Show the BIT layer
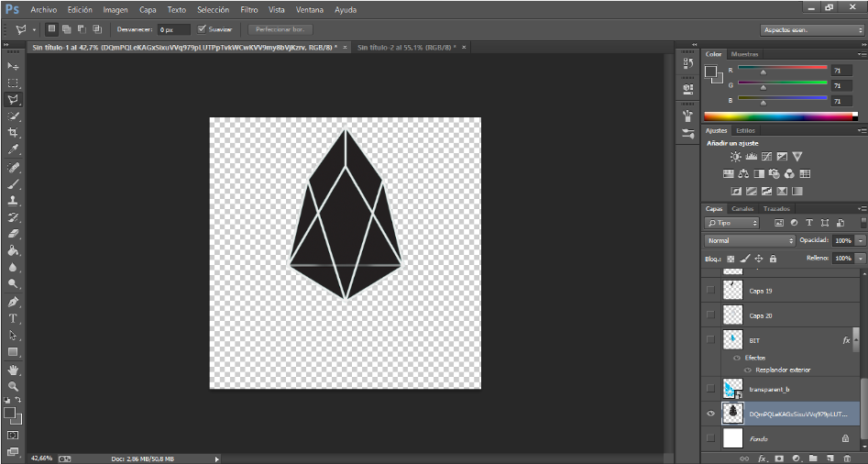The height and width of the screenshot is (464, 868). [710, 339]
